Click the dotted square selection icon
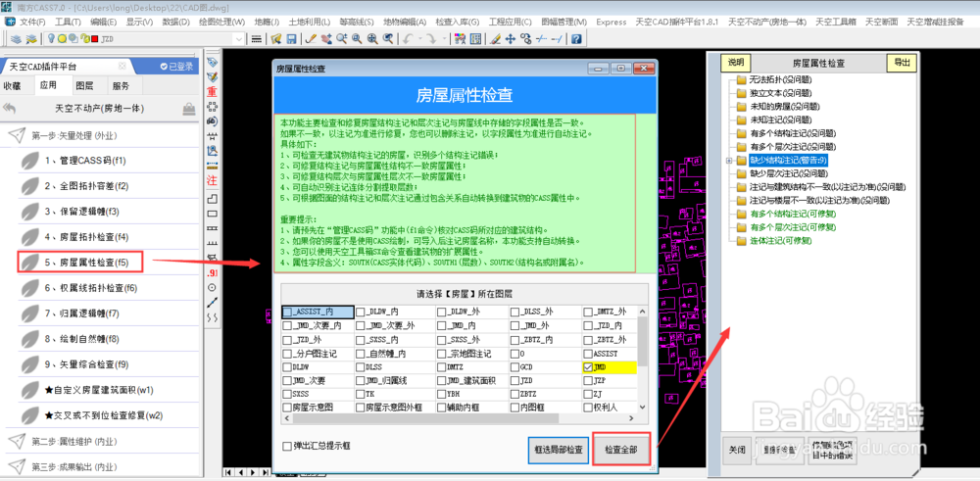 pyautogui.click(x=213, y=106)
